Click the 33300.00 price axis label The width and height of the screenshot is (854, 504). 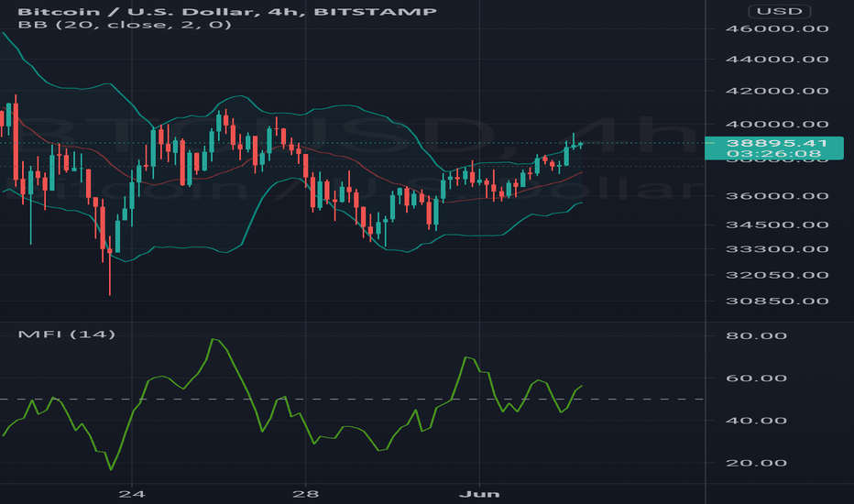pyautogui.click(x=777, y=249)
